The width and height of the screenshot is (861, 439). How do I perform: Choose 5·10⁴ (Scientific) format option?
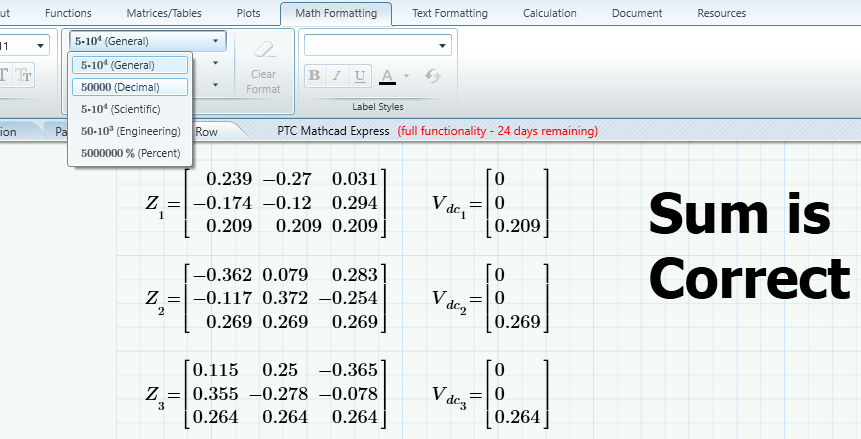tap(130, 109)
